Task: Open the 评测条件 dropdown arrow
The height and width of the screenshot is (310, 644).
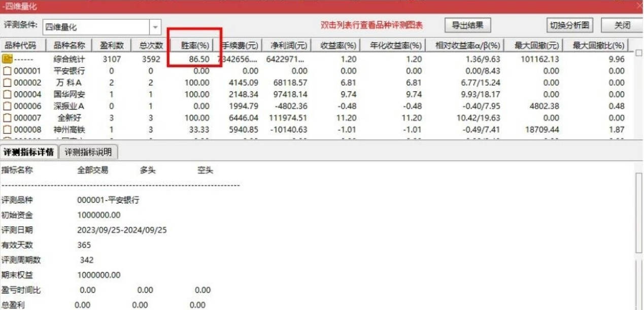Action: tap(155, 27)
